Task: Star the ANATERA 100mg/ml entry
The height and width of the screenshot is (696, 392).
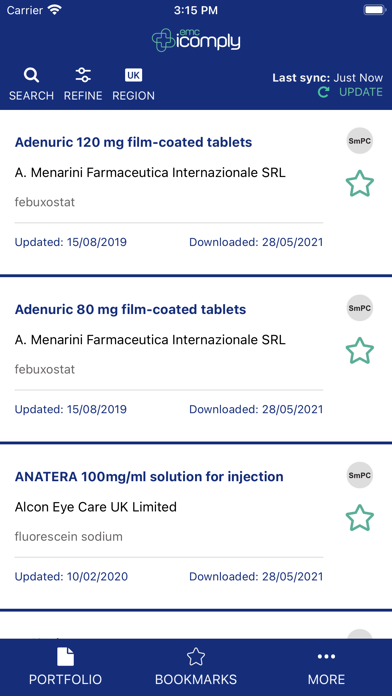Action: tap(360, 518)
